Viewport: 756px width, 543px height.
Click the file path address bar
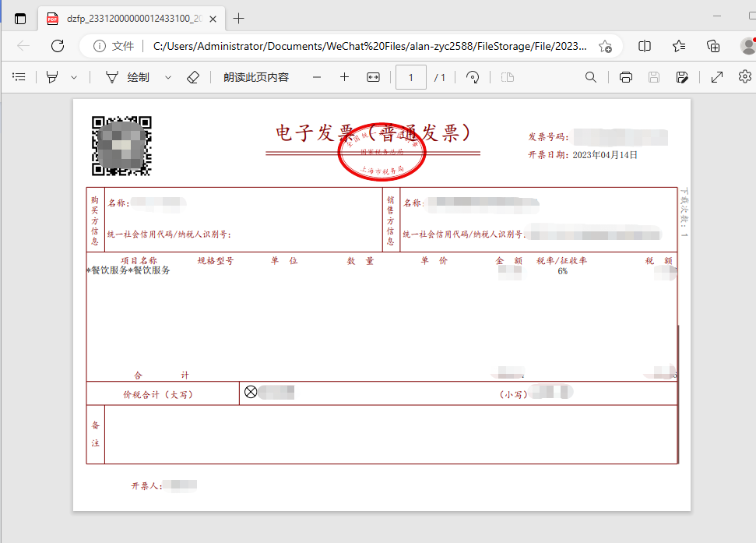coord(370,46)
